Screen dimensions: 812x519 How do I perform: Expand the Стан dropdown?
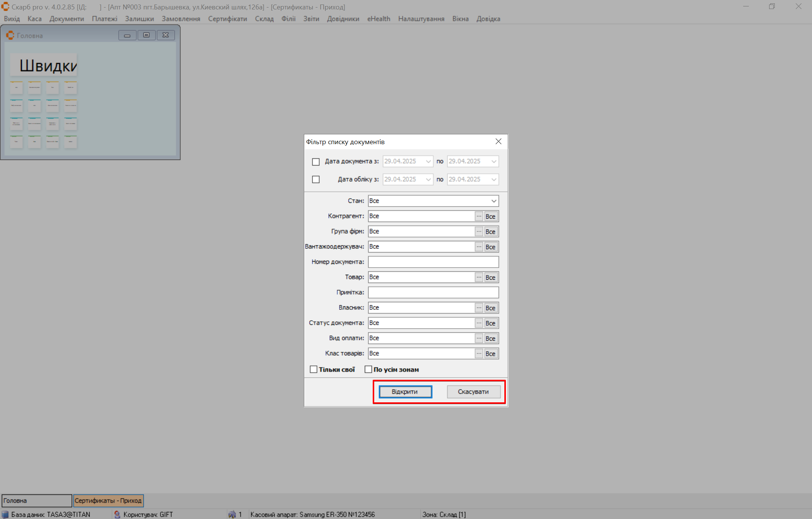pos(493,201)
